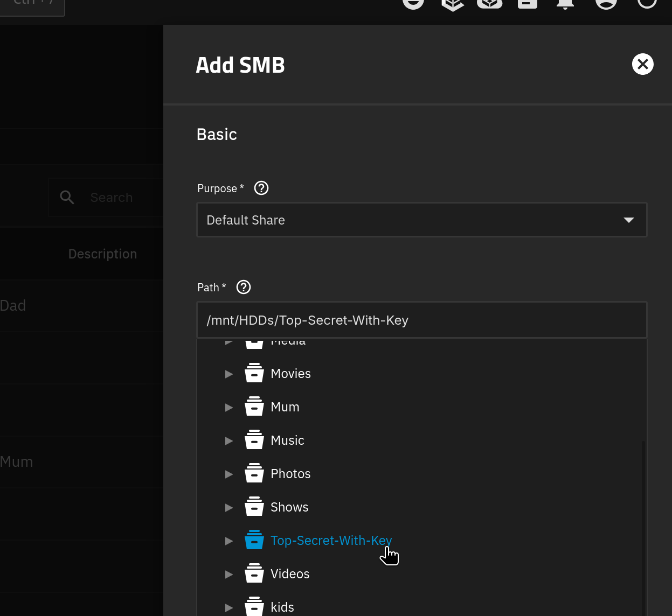Viewport: 672px width, 616px height.
Task: Click the Mum row in the background table
Action: point(81,462)
